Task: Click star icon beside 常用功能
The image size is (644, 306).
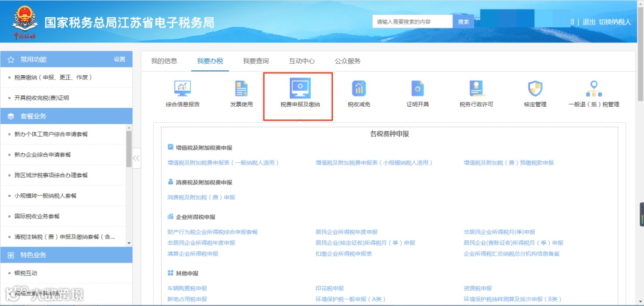Action: (x=11, y=60)
